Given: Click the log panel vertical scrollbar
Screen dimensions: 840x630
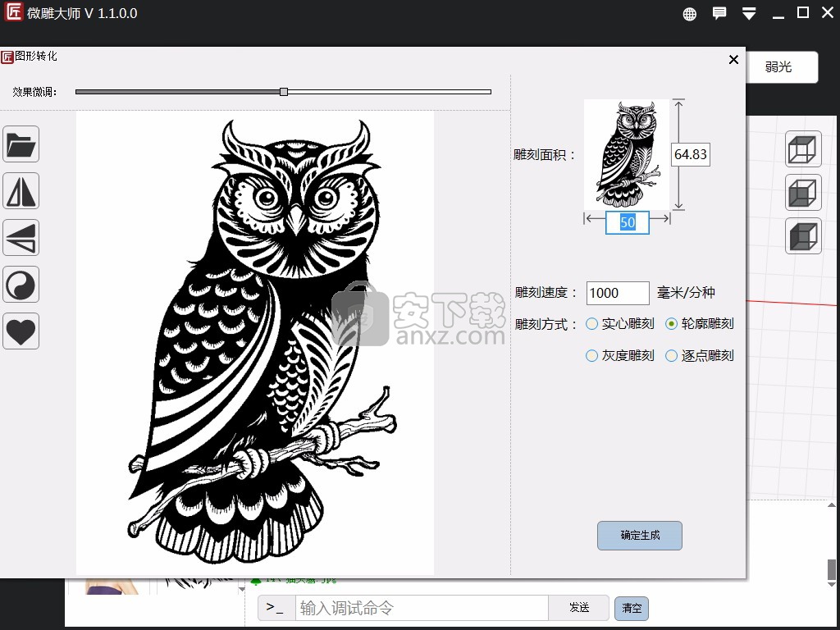Looking at the screenshot, I should (x=832, y=544).
